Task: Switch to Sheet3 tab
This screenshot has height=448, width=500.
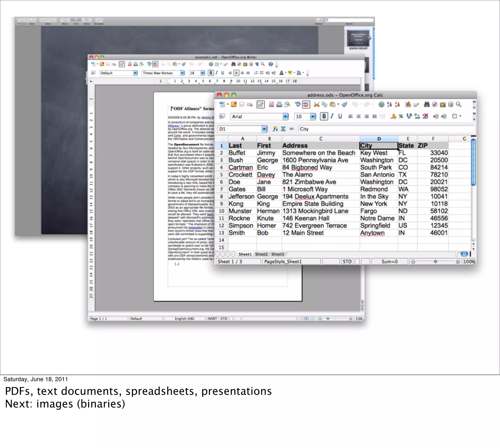Action: point(278,254)
